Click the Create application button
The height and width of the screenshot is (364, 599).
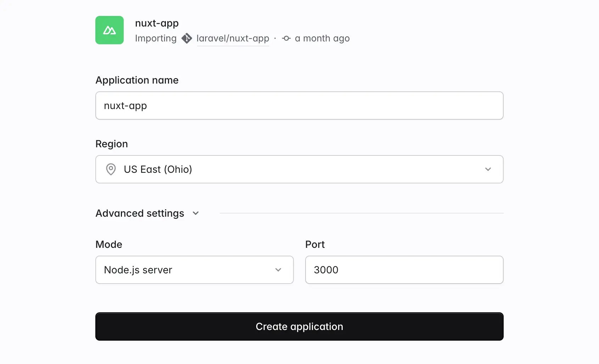pos(299,326)
